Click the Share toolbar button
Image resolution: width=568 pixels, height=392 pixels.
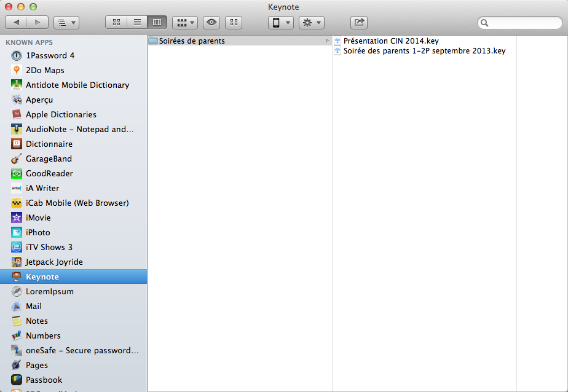pos(359,23)
